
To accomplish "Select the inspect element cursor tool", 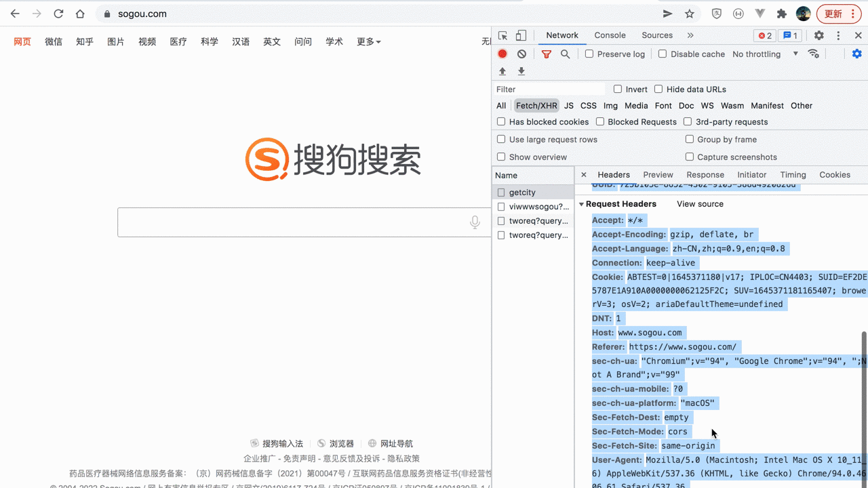I will click(502, 35).
